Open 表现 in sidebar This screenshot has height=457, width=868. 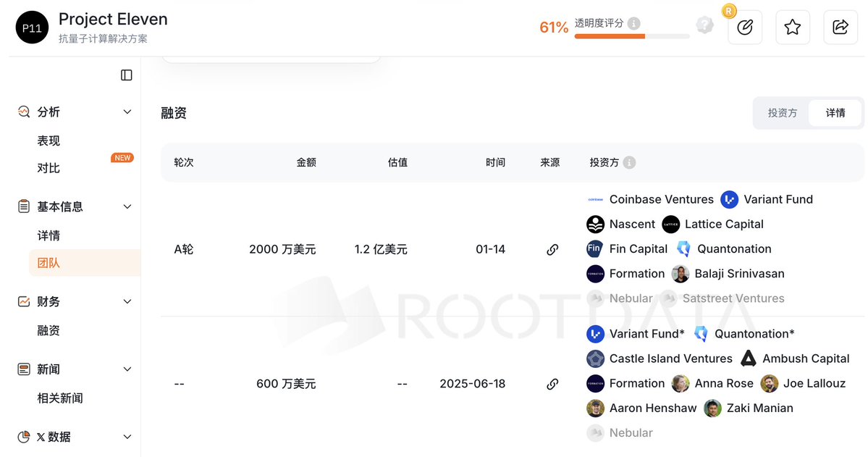49,141
